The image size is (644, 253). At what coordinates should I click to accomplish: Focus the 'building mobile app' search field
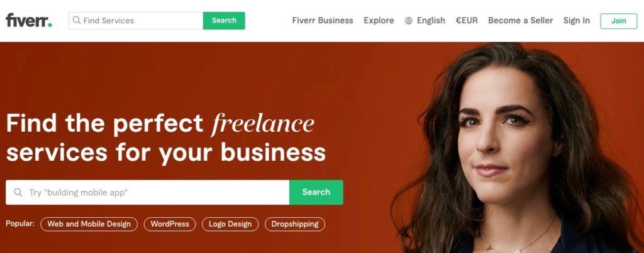click(147, 192)
